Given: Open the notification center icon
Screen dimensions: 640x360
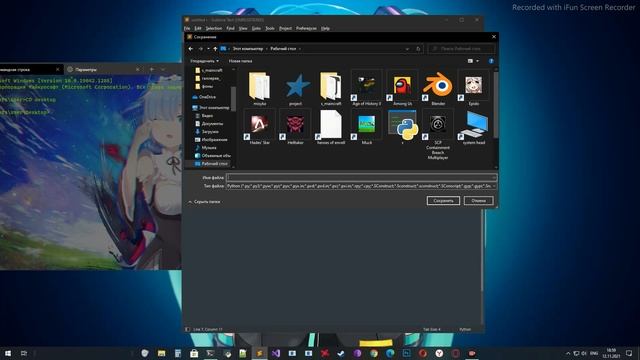Looking at the screenshot, I should (x=629, y=353).
